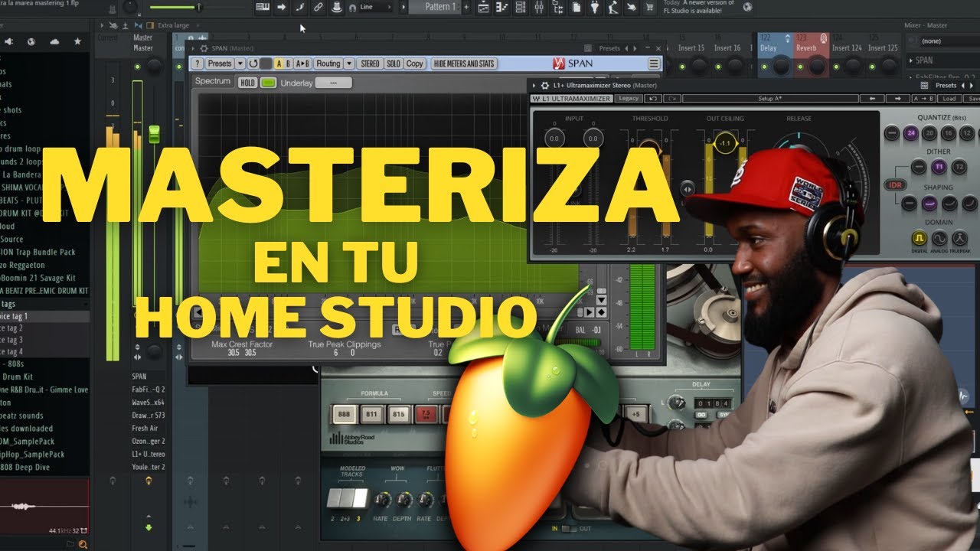Toggle the magnet snap icon
This screenshot has width=980, height=551.
[352, 7]
